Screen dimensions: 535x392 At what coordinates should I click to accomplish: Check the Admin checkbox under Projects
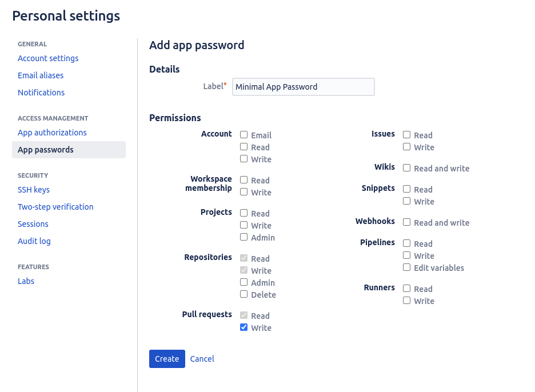pyautogui.click(x=243, y=237)
